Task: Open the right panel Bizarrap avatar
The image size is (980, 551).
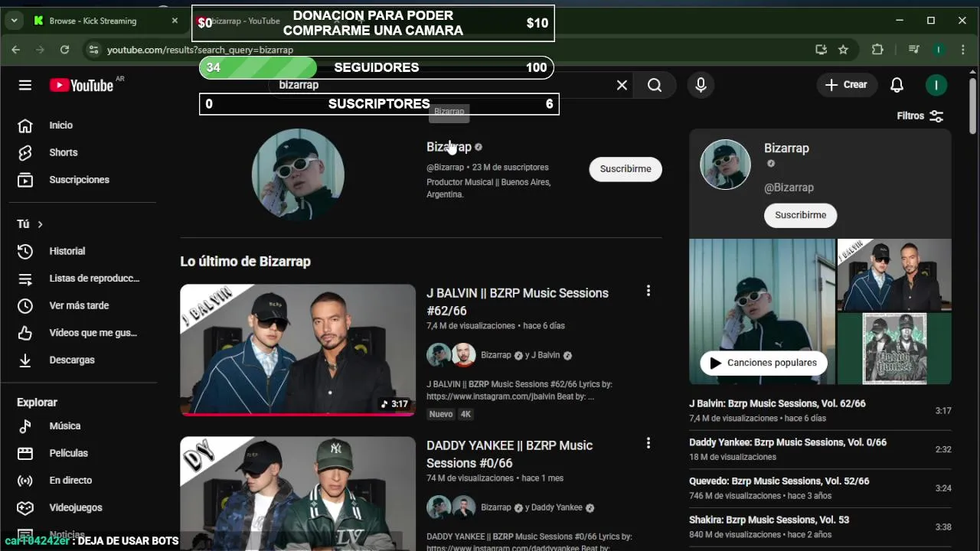Action: click(725, 165)
